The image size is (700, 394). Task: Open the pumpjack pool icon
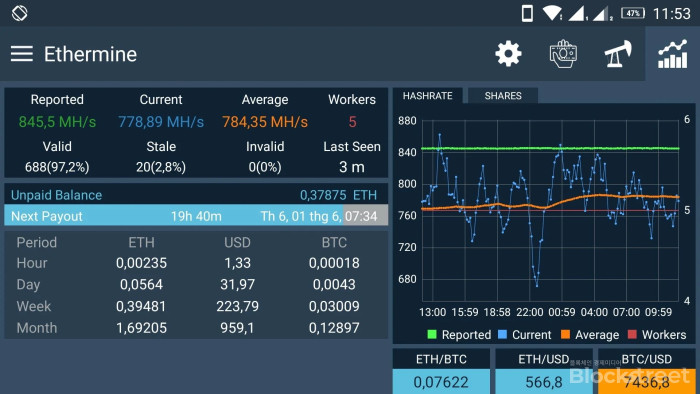618,54
